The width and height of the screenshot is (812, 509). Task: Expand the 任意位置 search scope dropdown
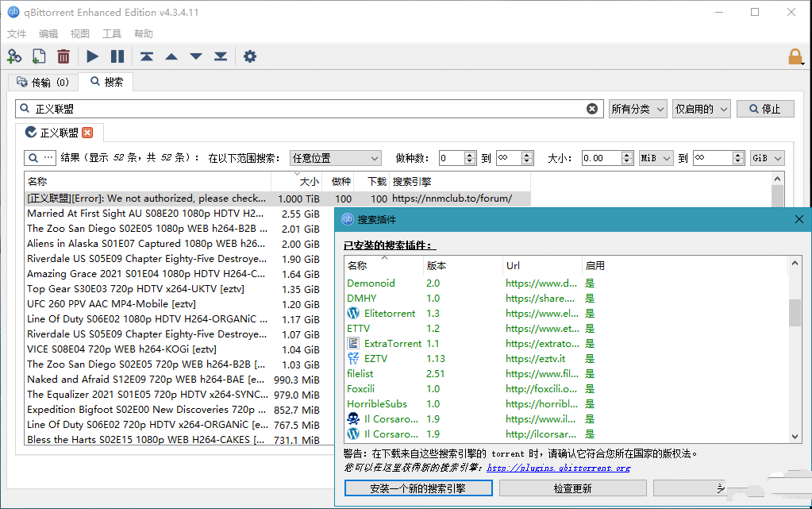click(x=336, y=158)
